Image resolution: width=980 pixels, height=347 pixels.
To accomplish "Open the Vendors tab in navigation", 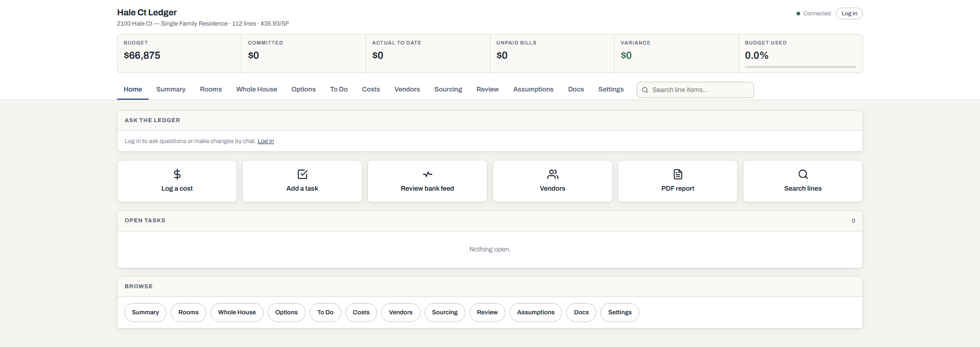I will (407, 89).
